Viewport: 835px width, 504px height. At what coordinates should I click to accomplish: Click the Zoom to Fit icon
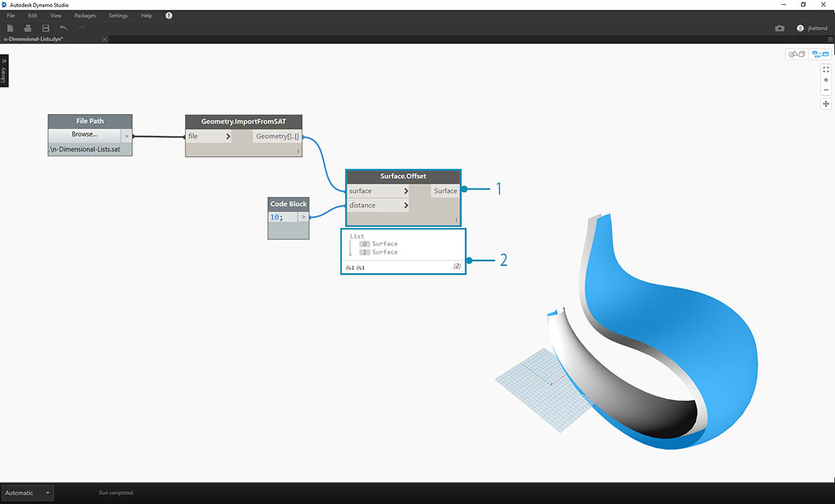coord(826,70)
